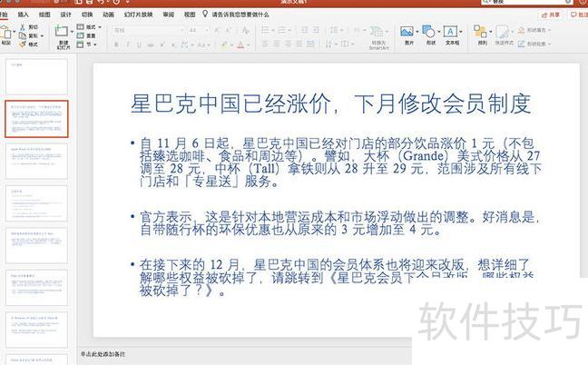Click the 重置 (Reset) slide icon
Viewport: 588px width, 365px height.
80,35
